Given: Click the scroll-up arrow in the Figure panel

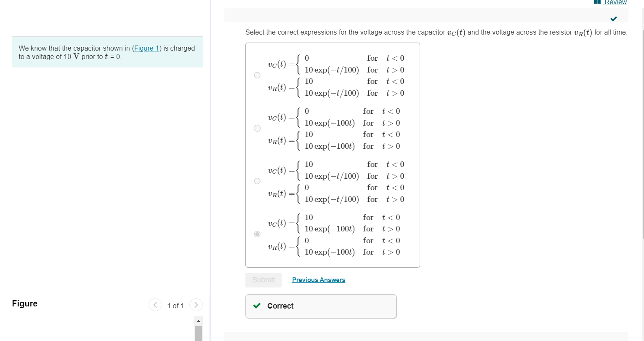Looking at the screenshot, I should 198,320.
